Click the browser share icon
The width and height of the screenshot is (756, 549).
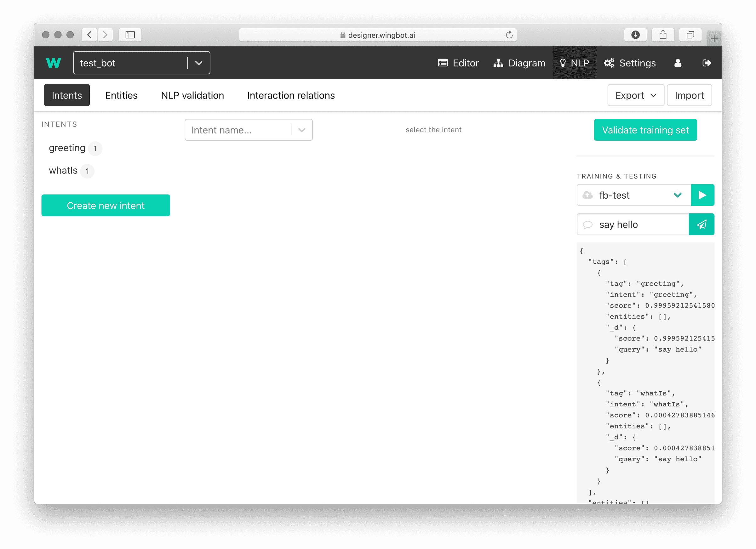click(x=663, y=35)
